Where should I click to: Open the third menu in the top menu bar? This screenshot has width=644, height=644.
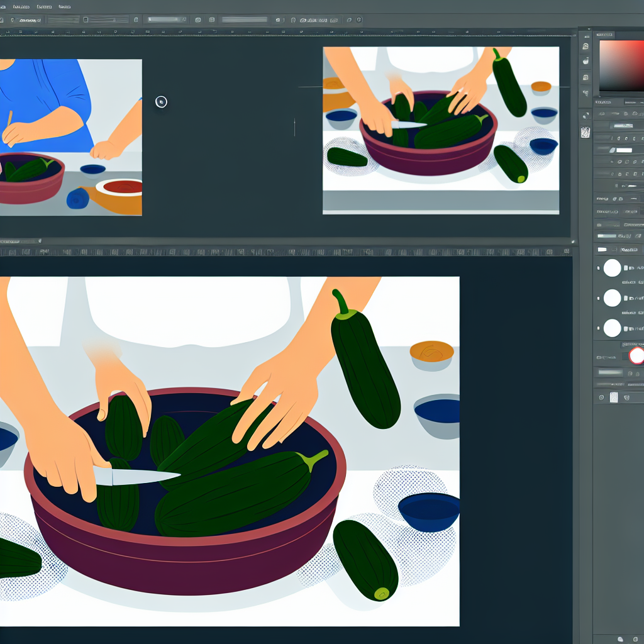point(64,6)
